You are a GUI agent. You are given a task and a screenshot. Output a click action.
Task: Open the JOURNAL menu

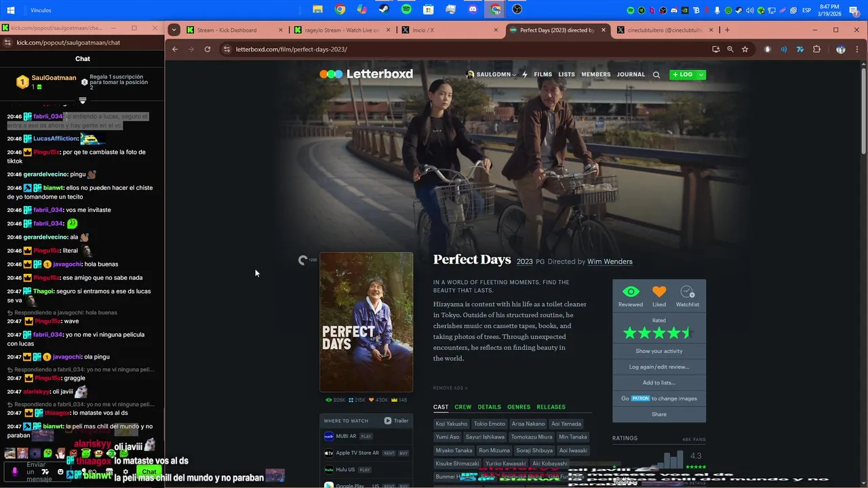631,75
